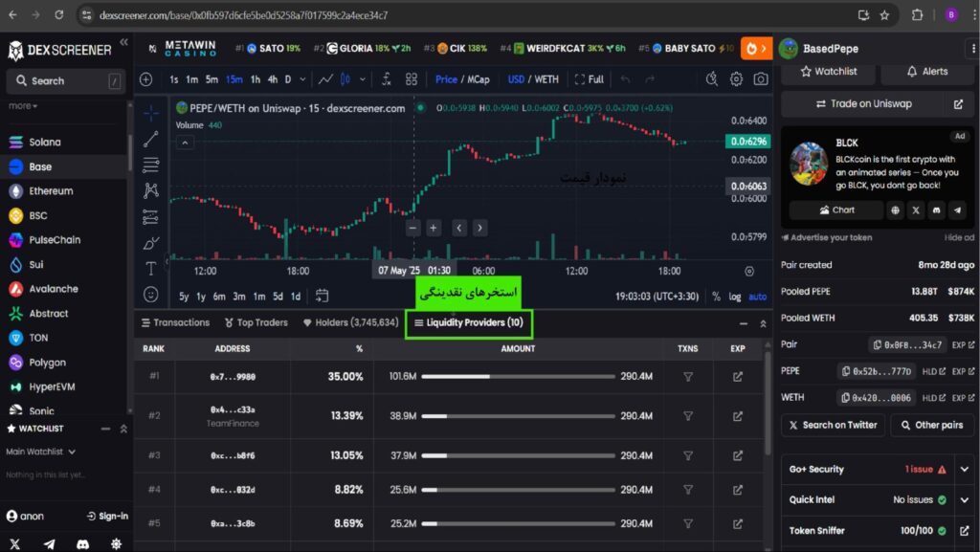980x552 pixels.
Task: Expand the transactions panel with double-up arrows
Action: tap(763, 323)
